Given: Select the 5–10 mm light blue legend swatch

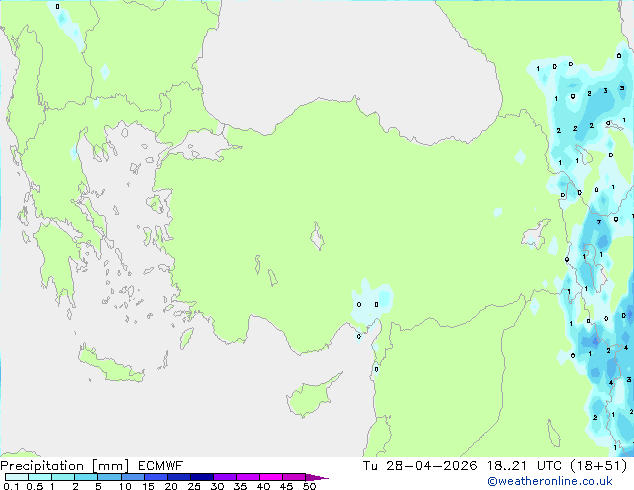Looking at the screenshot, I should (109, 477).
